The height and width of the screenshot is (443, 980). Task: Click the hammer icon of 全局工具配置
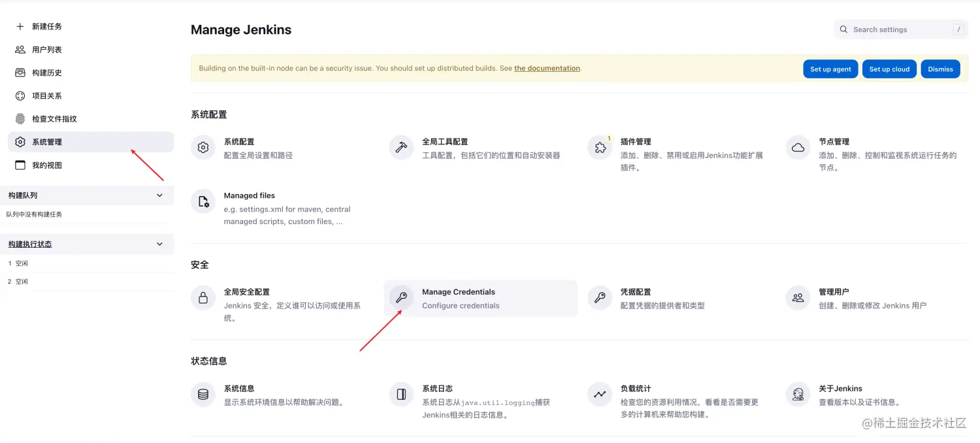click(x=401, y=148)
